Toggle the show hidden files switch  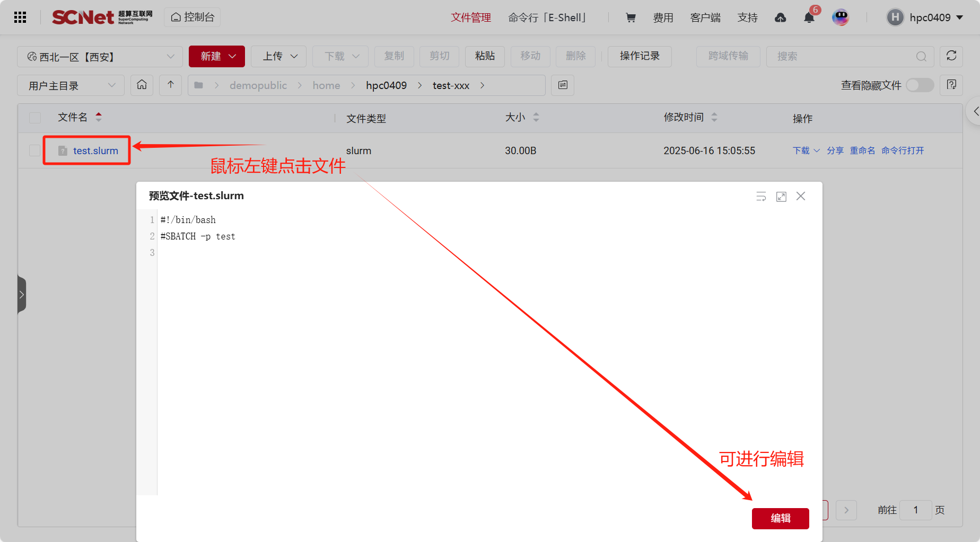920,85
